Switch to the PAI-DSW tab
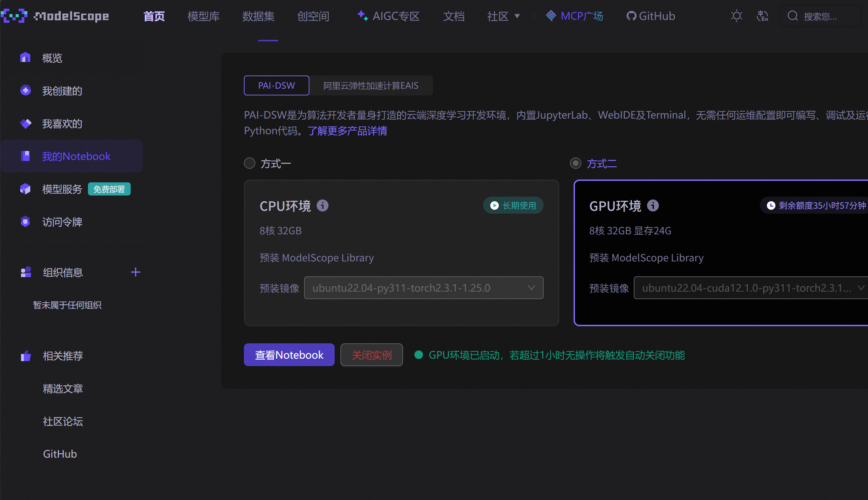 [x=277, y=85]
